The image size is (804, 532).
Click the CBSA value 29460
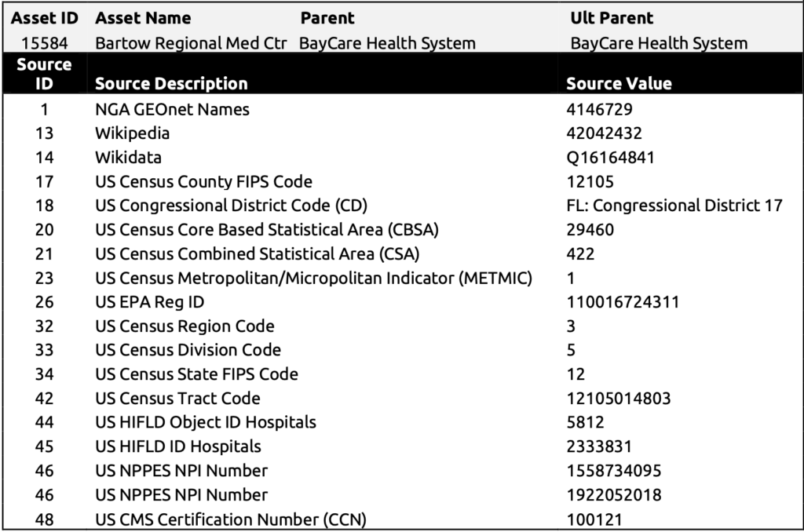pos(590,230)
